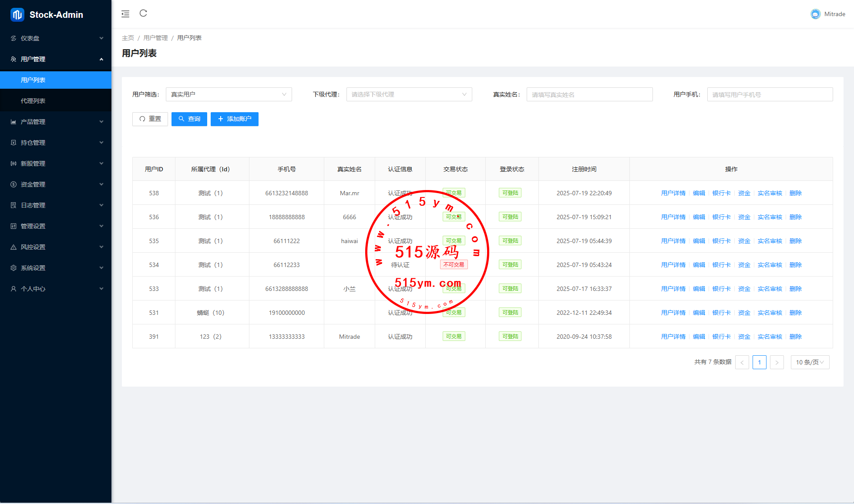Click the Stock-Admin logo icon
This screenshot has width=854, height=504.
17,15
